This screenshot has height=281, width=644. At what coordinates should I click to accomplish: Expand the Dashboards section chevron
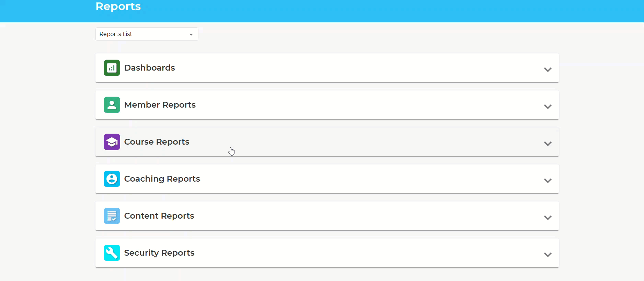pos(548,70)
